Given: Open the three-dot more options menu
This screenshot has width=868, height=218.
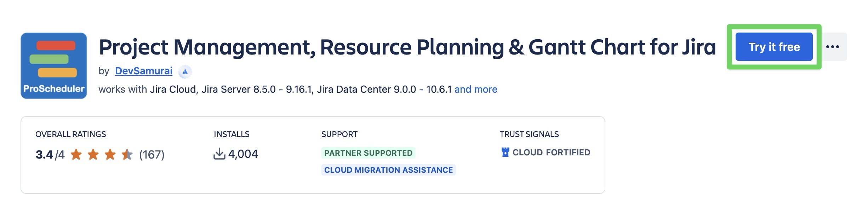Looking at the screenshot, I should [x=833, y=47].
